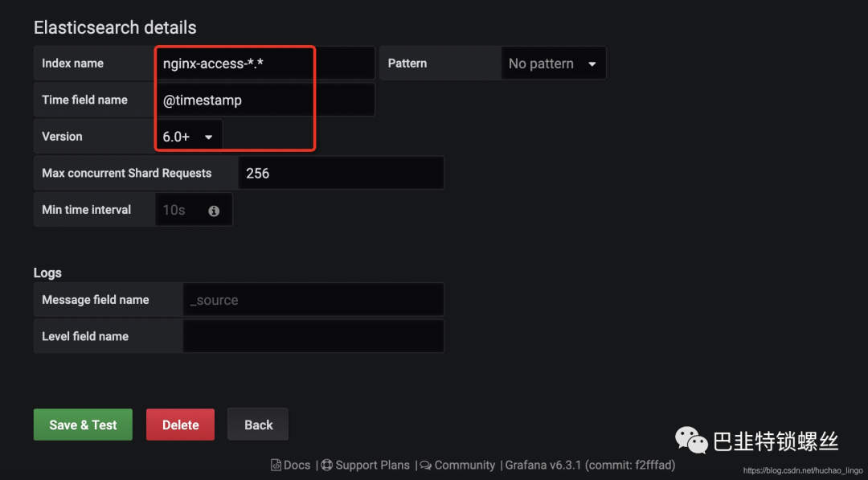The height and width of the screenshot is (480, 868).
Task: Click the Level field name label
Action: coord(85,336)
